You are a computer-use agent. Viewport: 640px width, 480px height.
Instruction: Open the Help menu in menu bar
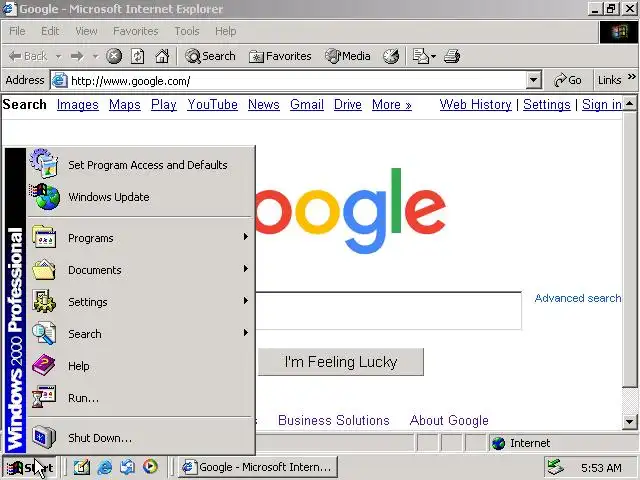click(x=226, y=31)
